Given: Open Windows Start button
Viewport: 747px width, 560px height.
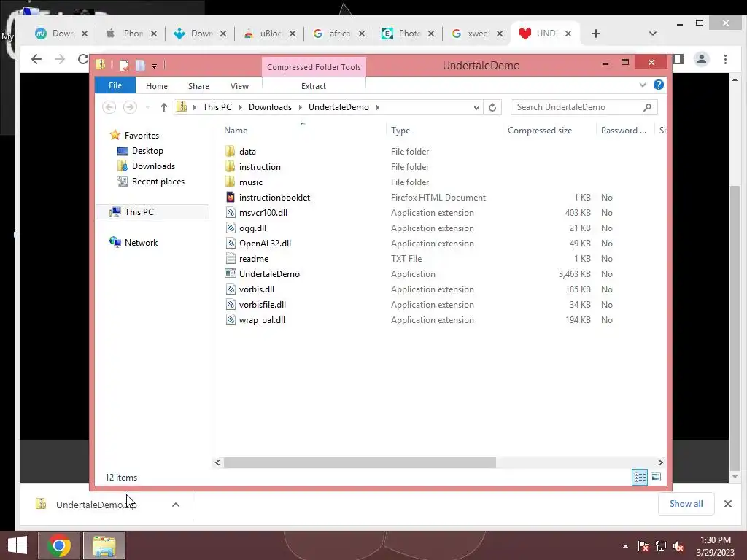Looking at the screenshot, I should (x=18, y=545).
